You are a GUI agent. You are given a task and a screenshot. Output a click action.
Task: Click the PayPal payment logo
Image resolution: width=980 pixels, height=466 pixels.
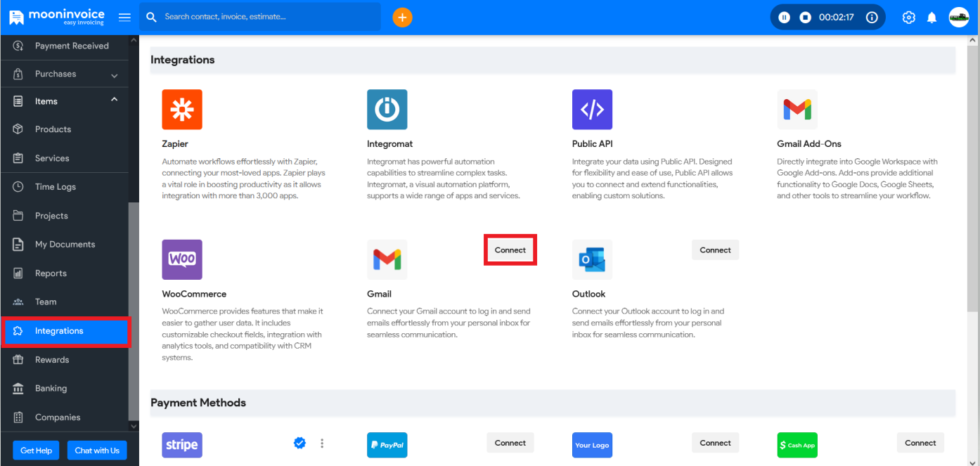pos(387,445)
